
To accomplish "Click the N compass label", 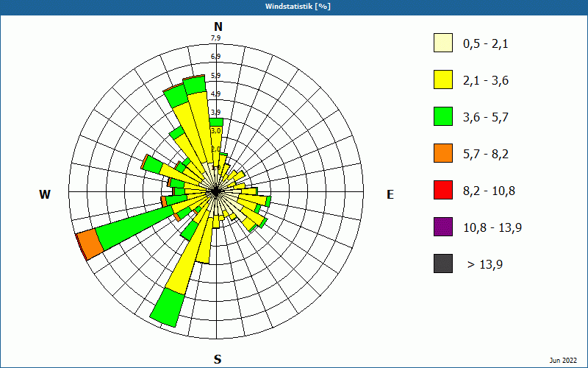I will pos(218,26).
